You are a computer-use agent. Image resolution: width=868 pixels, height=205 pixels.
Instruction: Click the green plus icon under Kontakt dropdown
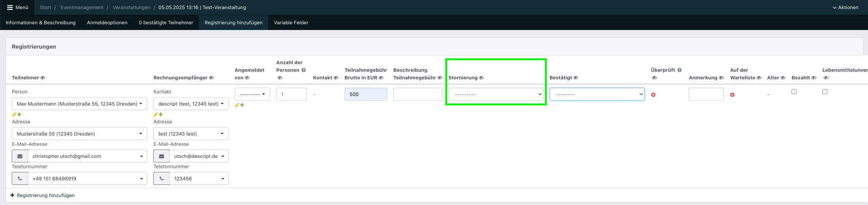[161, 115]
